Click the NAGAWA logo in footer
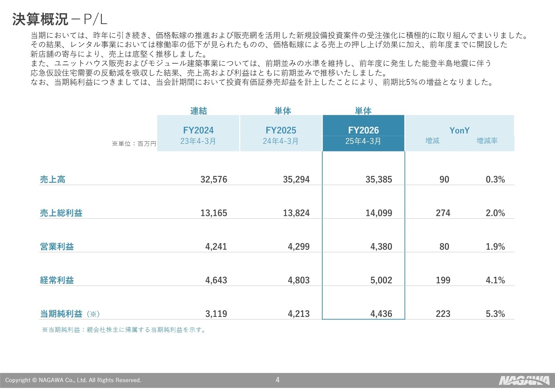The image size is (555, 392). click(524, 380)
